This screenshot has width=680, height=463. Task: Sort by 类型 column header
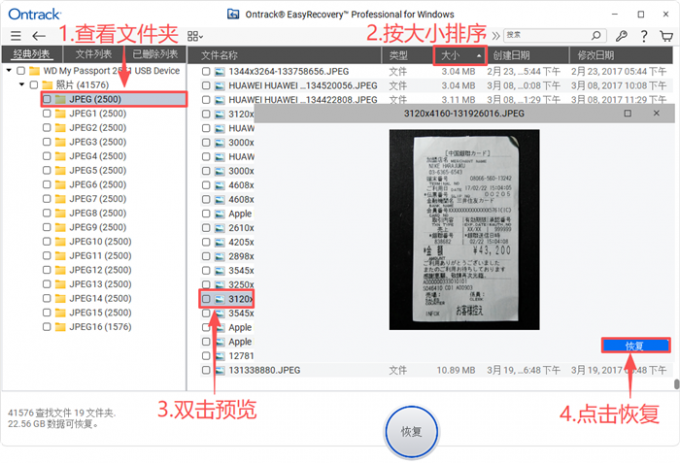point(398,55)
